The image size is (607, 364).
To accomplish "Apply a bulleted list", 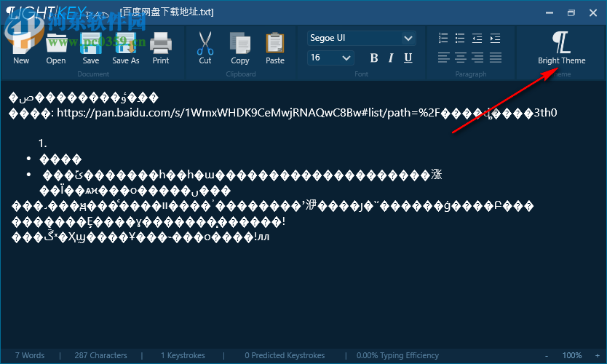I will point(460,38).
